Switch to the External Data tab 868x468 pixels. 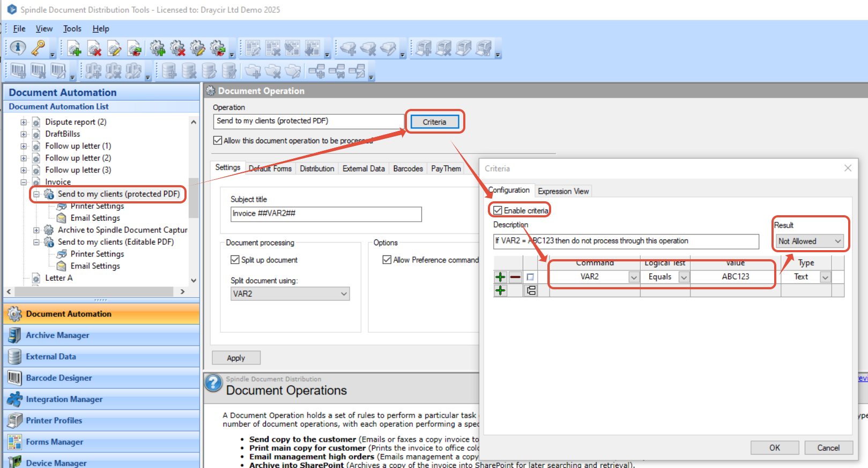click(x=363, y=169)
